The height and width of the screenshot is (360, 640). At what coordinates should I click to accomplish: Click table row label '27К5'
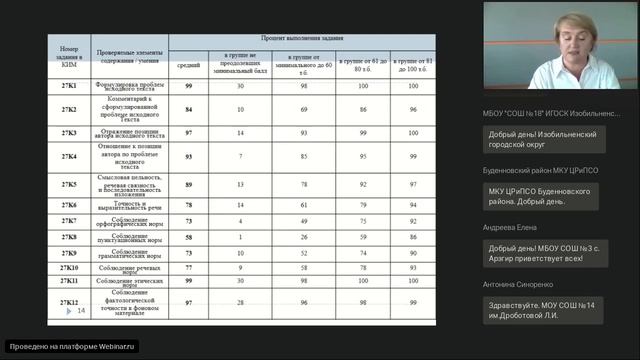tap(69, 184)
